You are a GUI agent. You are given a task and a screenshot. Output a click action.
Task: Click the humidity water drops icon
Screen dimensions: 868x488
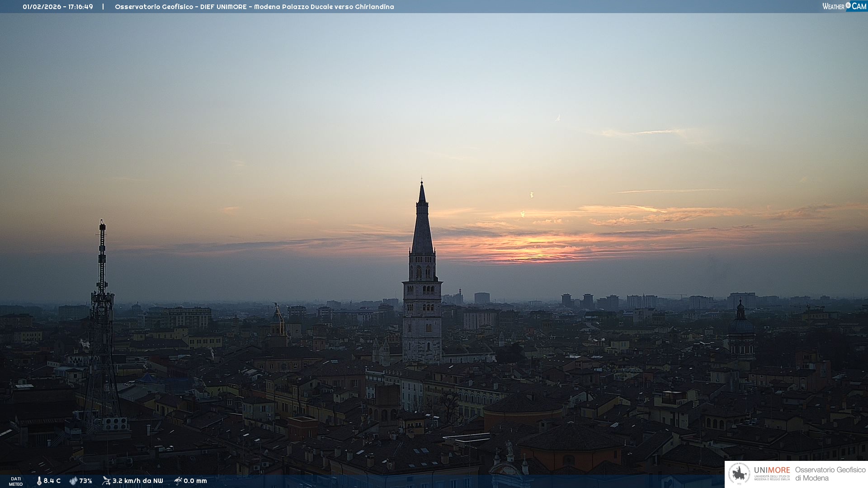coord(73,481)
